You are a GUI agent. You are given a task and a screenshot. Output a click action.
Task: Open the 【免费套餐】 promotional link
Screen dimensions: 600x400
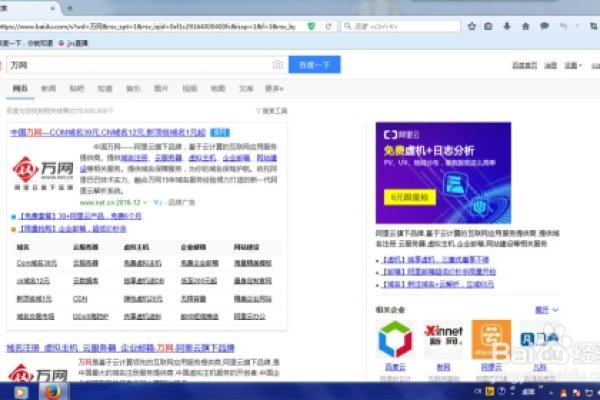click(x=80, y=216)
